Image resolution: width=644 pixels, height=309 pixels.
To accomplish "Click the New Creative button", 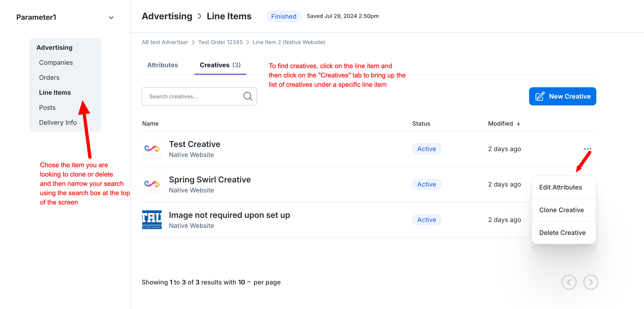I will (x=562, y=96).
